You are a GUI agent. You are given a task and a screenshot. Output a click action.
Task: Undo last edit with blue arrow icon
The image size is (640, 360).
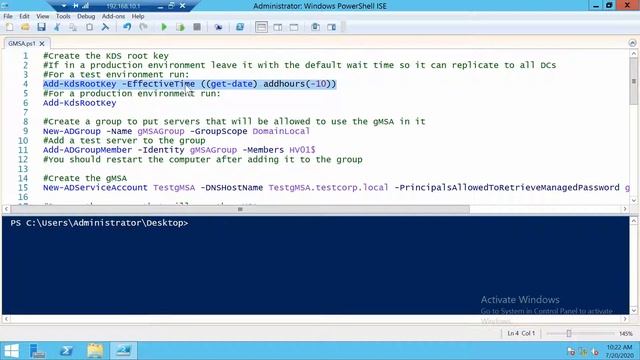point(127,27)
